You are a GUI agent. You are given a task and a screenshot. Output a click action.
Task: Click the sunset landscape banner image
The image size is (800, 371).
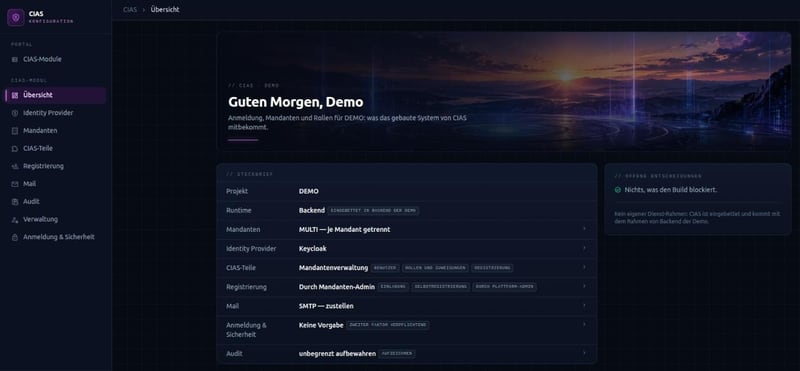504,91
